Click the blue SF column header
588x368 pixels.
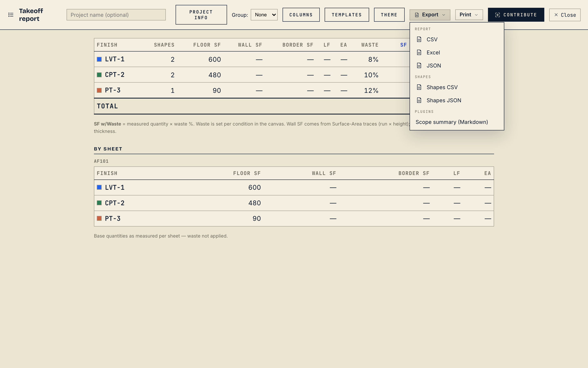tap(404, 45)
